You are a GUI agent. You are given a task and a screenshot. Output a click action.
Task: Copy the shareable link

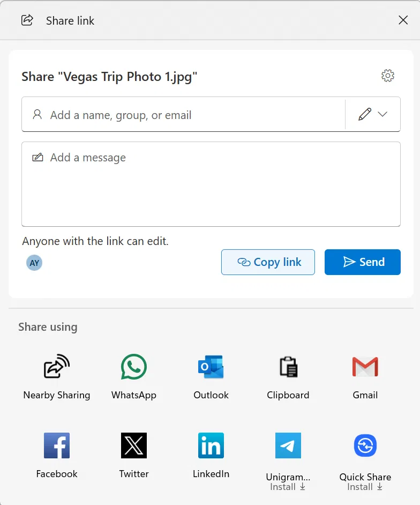tap(268, 262)
